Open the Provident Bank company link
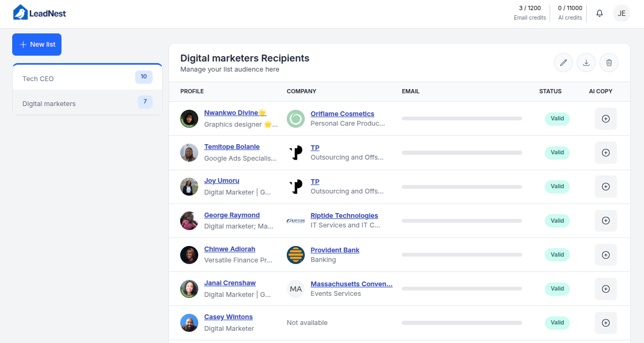The height and width of the screenshot is (343, 644). [334, 250]
